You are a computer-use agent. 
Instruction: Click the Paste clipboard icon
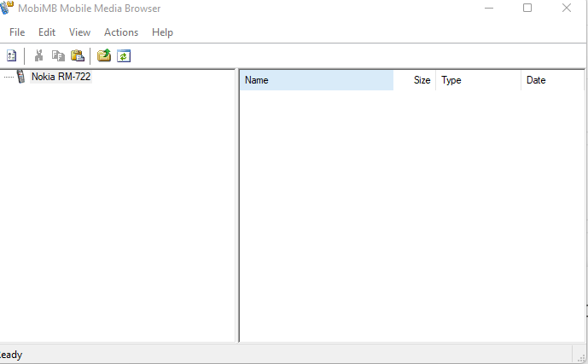coord(78,55)
